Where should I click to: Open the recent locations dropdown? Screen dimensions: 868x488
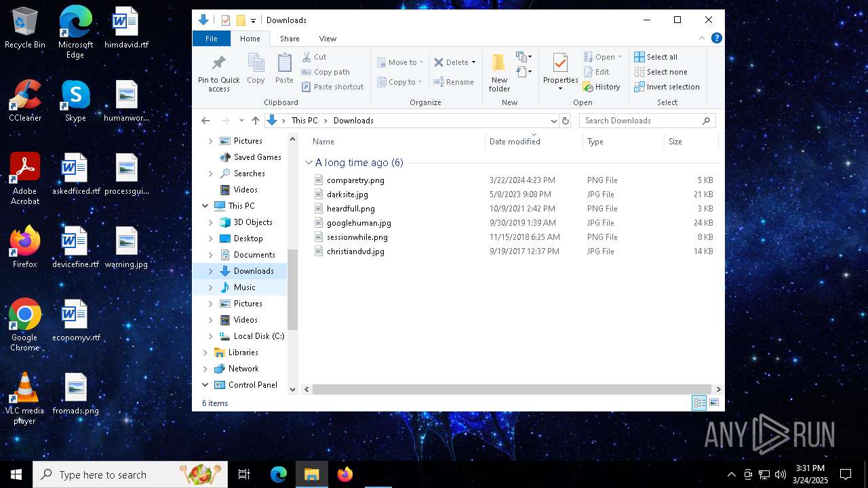[241, 121]
